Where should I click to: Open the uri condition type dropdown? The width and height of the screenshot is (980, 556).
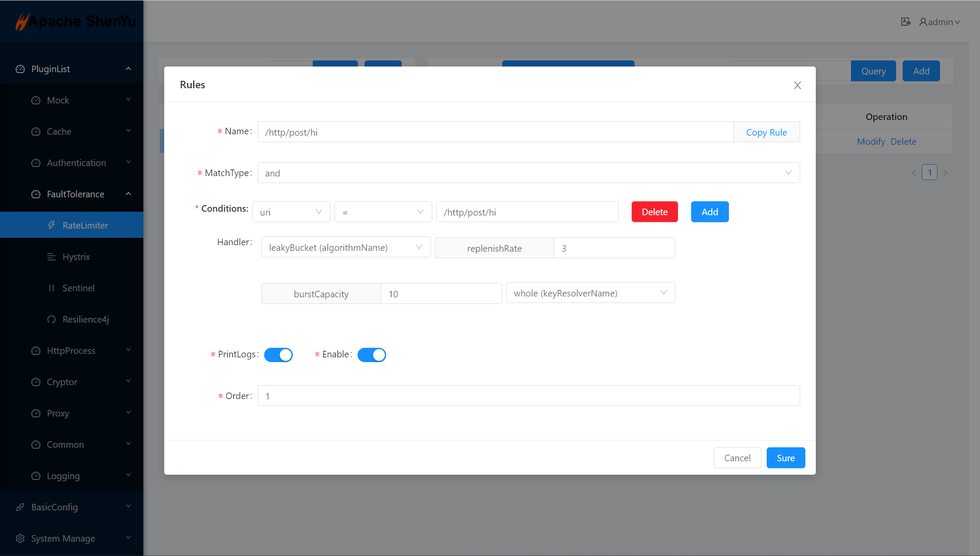pyautogui.click(x=291, y=212)
